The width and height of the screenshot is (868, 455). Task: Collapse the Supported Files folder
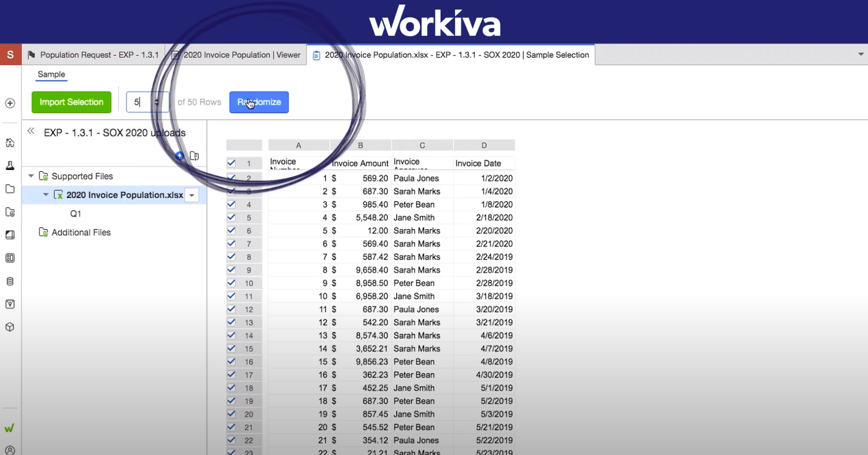coord(31,176)
